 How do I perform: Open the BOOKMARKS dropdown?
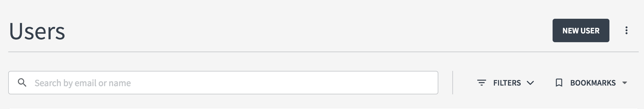click(x=591, y=83)
